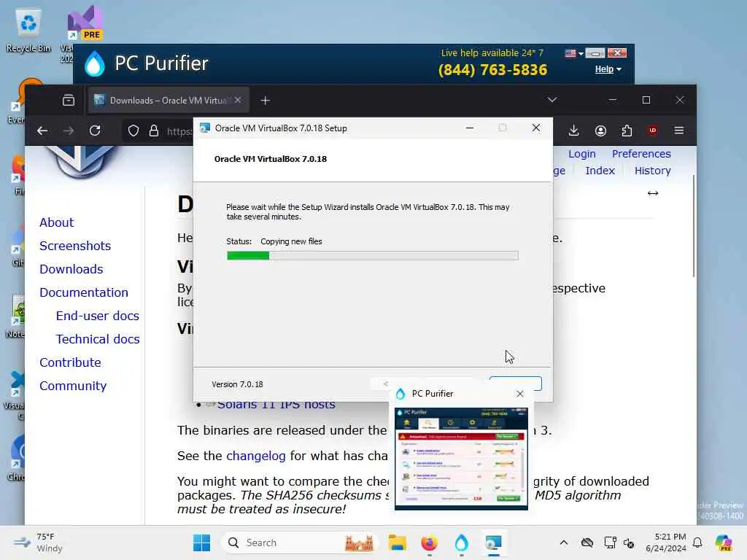Open the Community link
This screenshot has height=560, width=747.
[x=73, y=386]
